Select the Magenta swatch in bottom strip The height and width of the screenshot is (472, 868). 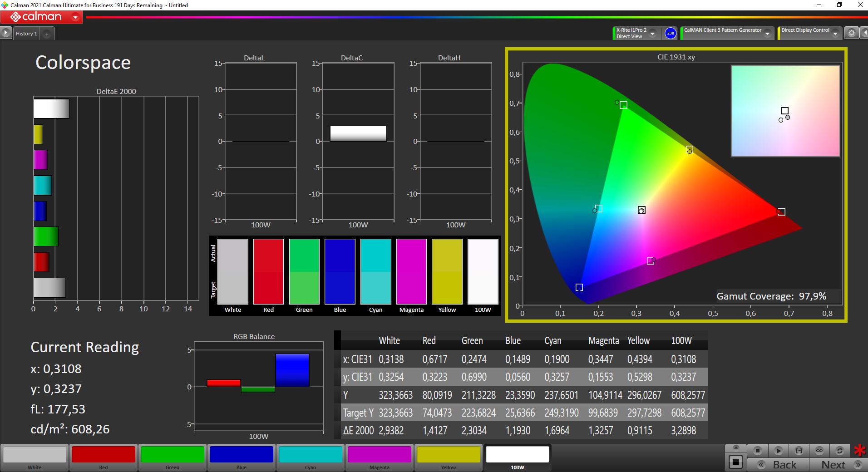click(380, 455)
